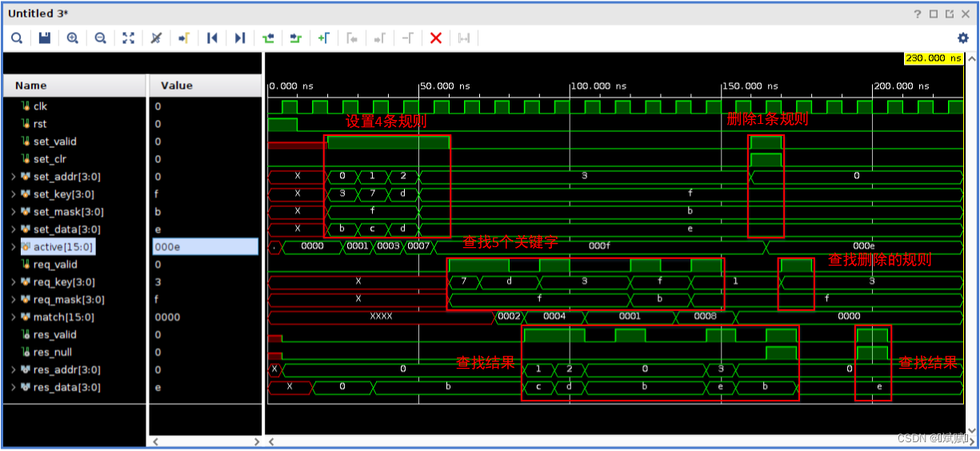Click the Zoom In icon
Viewport: 980px width, 451px height.
pos(73,38)
